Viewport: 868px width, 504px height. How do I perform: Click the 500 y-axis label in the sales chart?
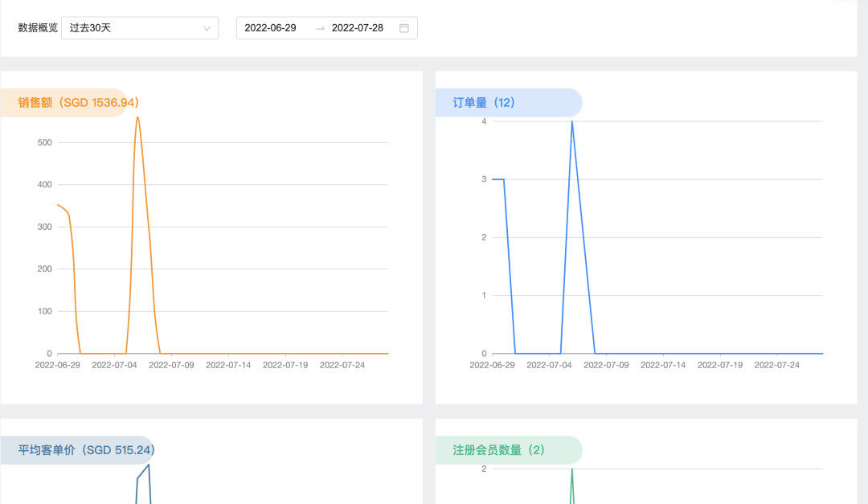[x=44, y=143]
